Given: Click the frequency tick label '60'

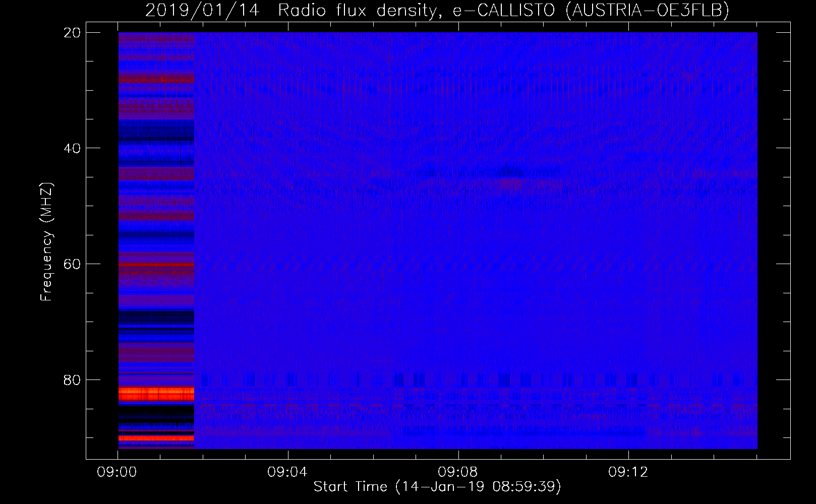Looking at the screenshot, I should (x=72, y=264).
